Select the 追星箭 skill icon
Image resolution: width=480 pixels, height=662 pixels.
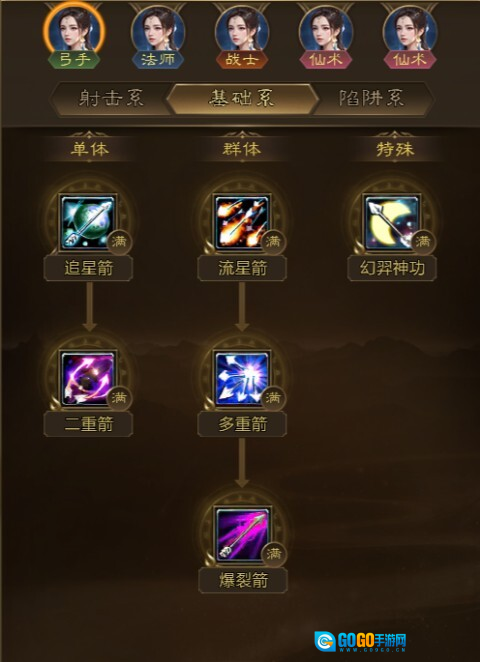click(88, 222)
